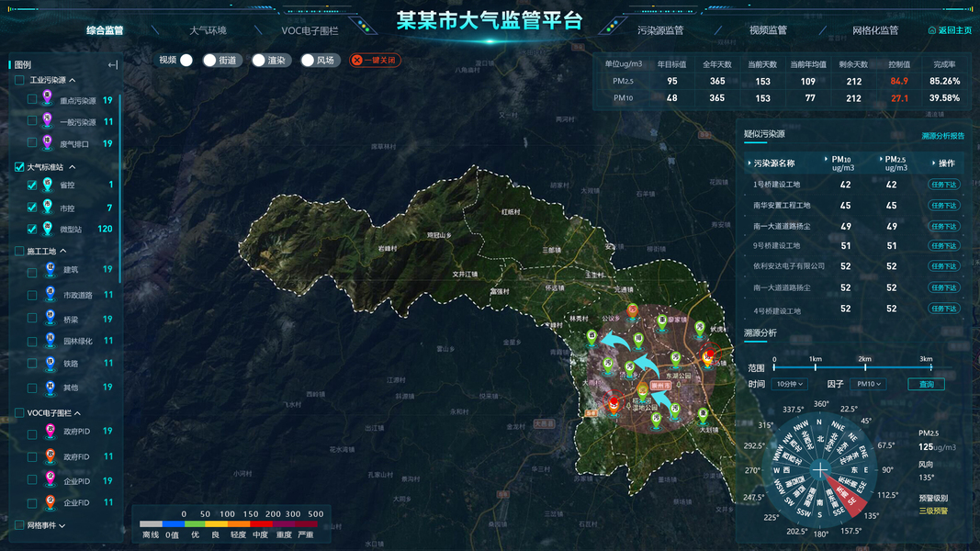The height and width of the screenshot is (551, 980).
Task: Switch to 综合监管 tab
Action: click(x=105, y=30)
